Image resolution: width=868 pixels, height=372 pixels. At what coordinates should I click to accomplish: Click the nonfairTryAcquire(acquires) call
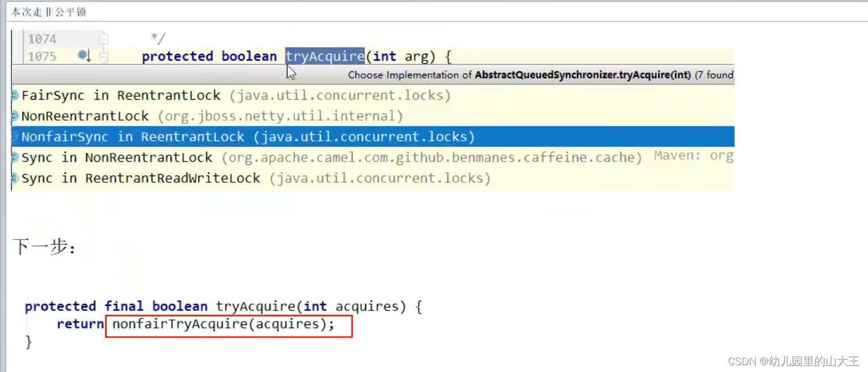[x=223, y=324]
